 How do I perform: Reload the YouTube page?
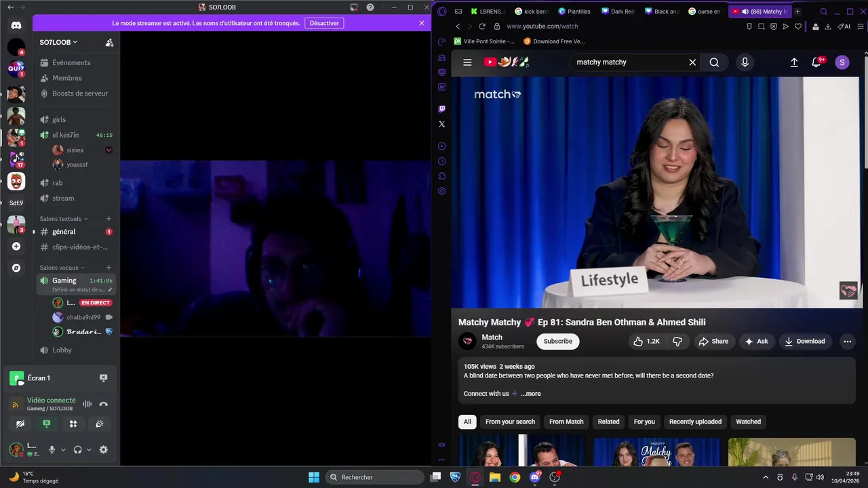(x=482, y=26)
